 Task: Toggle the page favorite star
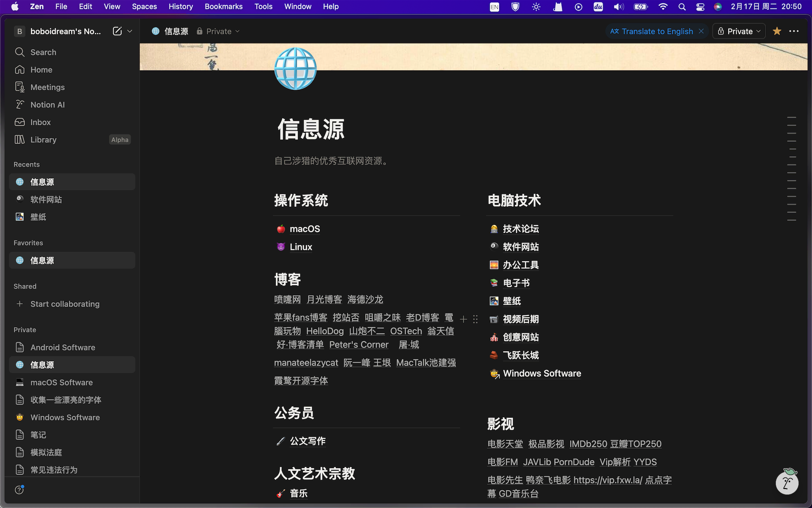coord(777,31)
